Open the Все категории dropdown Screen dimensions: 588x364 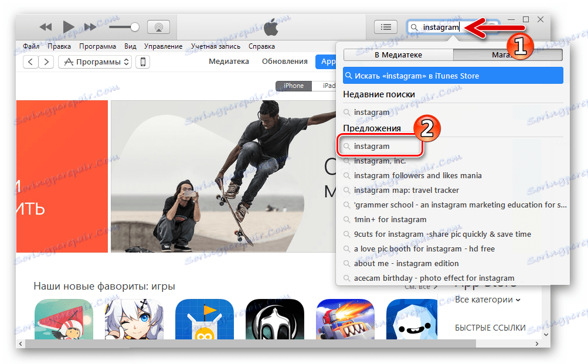pyautogui.click(x=487, y=300)
